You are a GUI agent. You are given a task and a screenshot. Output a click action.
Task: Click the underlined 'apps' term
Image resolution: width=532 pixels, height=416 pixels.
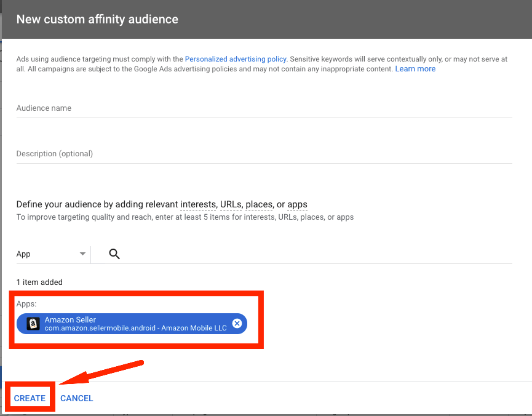tap(297, 204)
